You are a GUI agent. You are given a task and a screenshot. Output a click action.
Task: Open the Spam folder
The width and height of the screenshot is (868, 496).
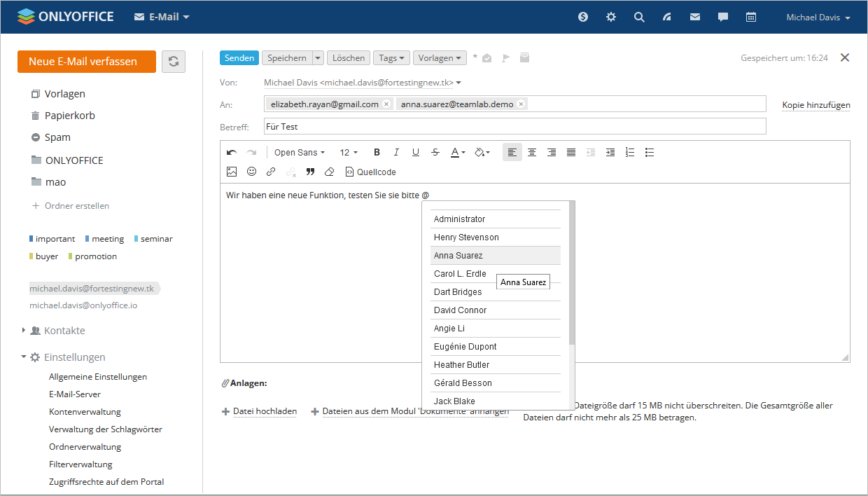coord(57,137)
